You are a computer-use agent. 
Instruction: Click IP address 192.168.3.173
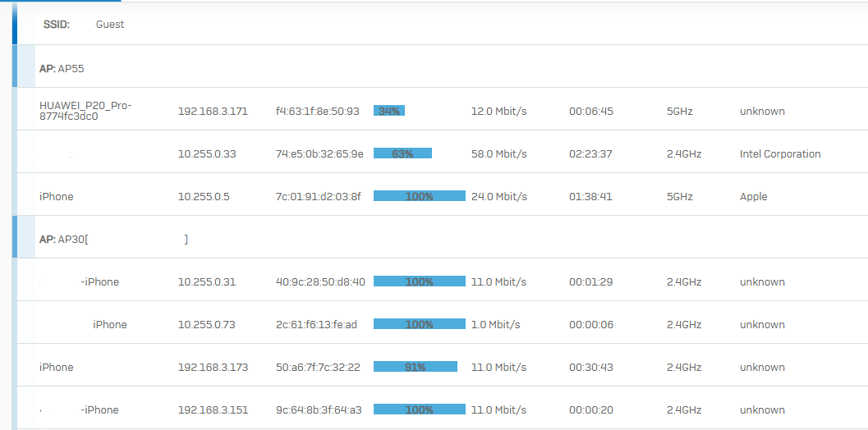pyautogui.click(x=213, y=368)
